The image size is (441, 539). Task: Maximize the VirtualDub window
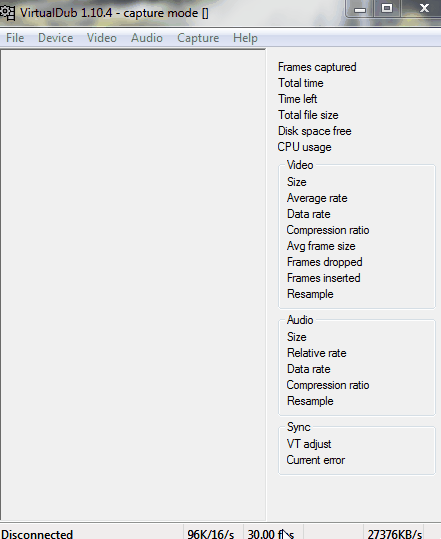[x=387, y=8]
